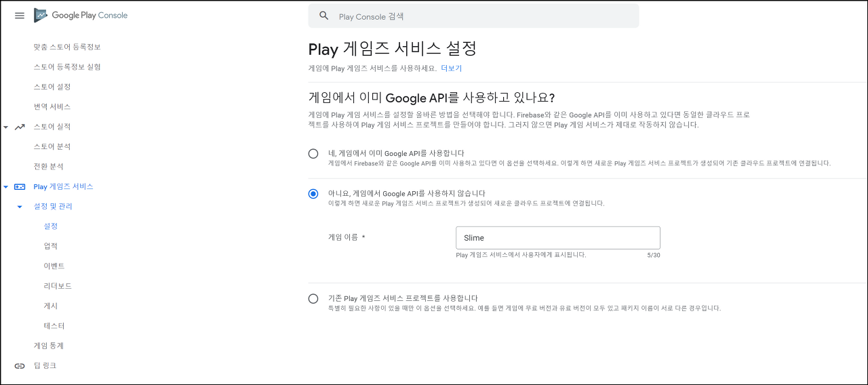Click the '게임 이름 *' label
Viewport: 868px width, 385px height.
pos(347,237)
